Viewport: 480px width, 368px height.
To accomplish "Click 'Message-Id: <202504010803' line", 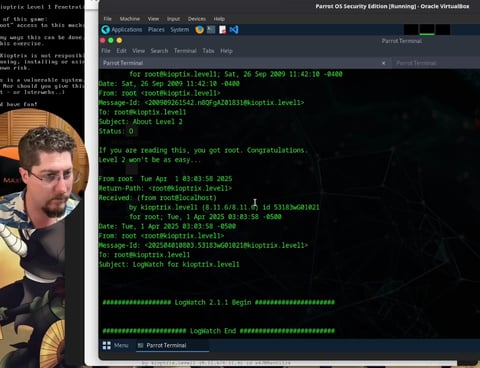I will [x=203, y=246].
